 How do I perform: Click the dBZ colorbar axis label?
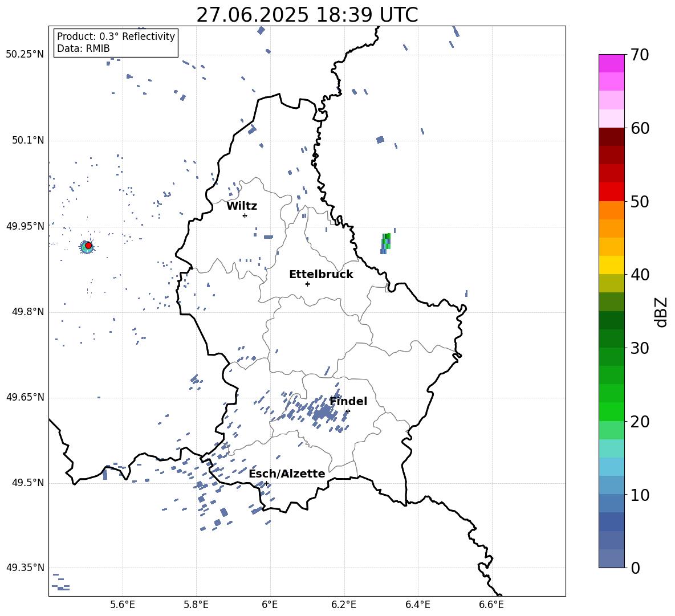(x=662, y=312)
